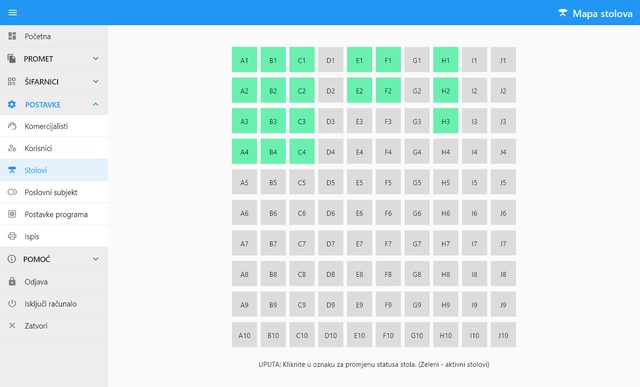Activate table A5
This screenshot has width=640, height=387.
[244, 182]
